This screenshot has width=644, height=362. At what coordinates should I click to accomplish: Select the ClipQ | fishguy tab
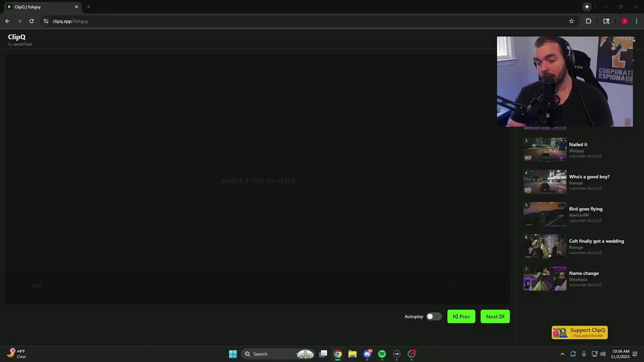42,7
